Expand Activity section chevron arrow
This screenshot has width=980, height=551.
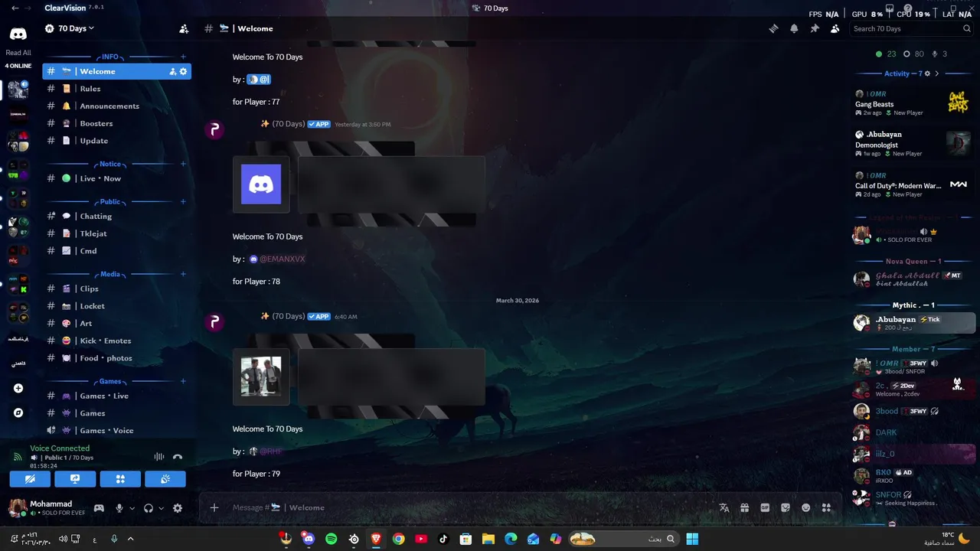click(x=936, y=73)
